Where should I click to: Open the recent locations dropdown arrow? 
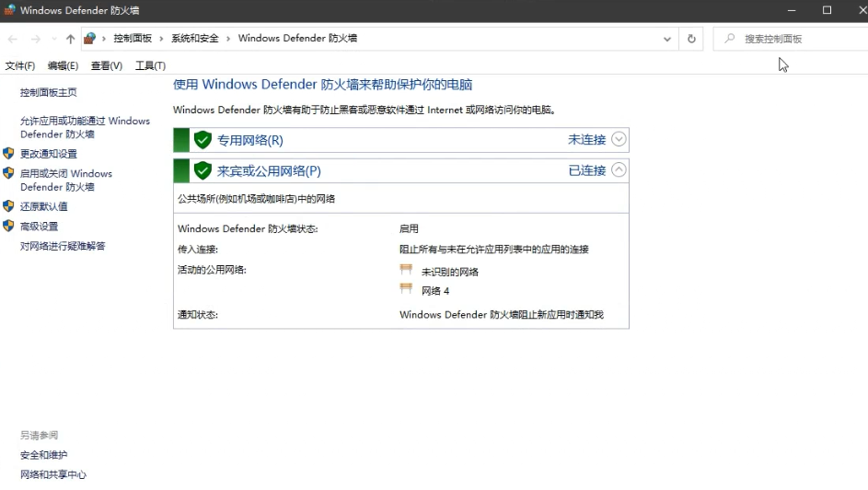pyautogui.click(x=53, y=39)
